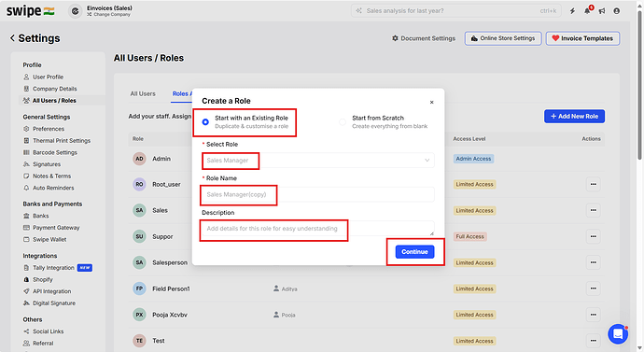Click the Aditya user in Field Person1 row
Screen dimensions: 644x352
point(286,289)
